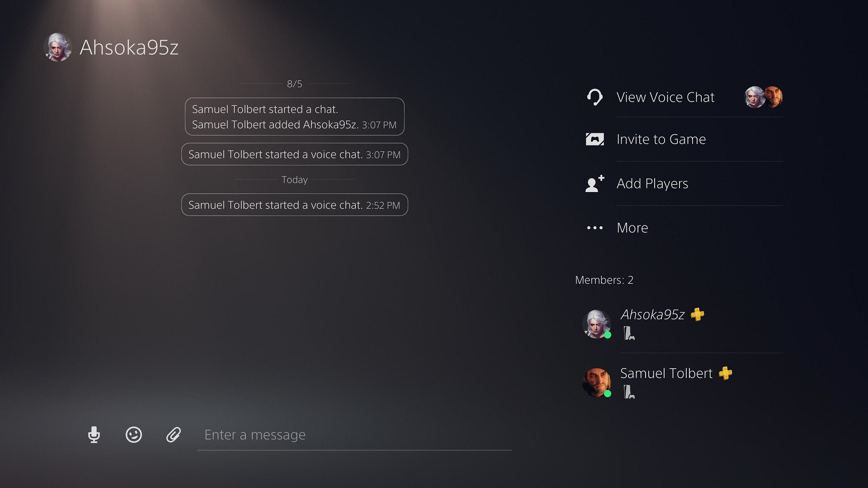Click the voice chat headset icon
The height and width of the screenshot is (488, 868).
(595, 97)
